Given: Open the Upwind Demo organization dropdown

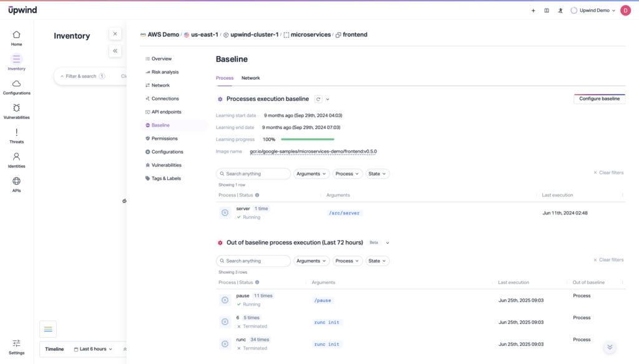Looking at the screenshot, I should 593,11.
